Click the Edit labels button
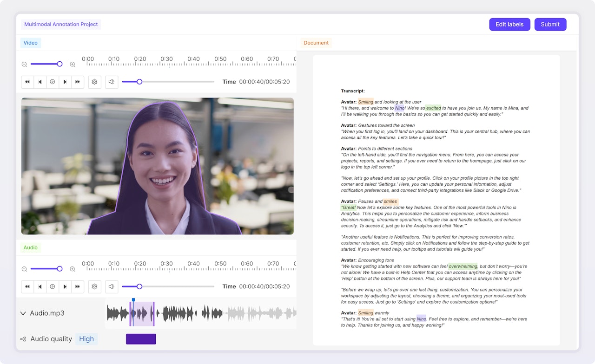 coord(509,25)
